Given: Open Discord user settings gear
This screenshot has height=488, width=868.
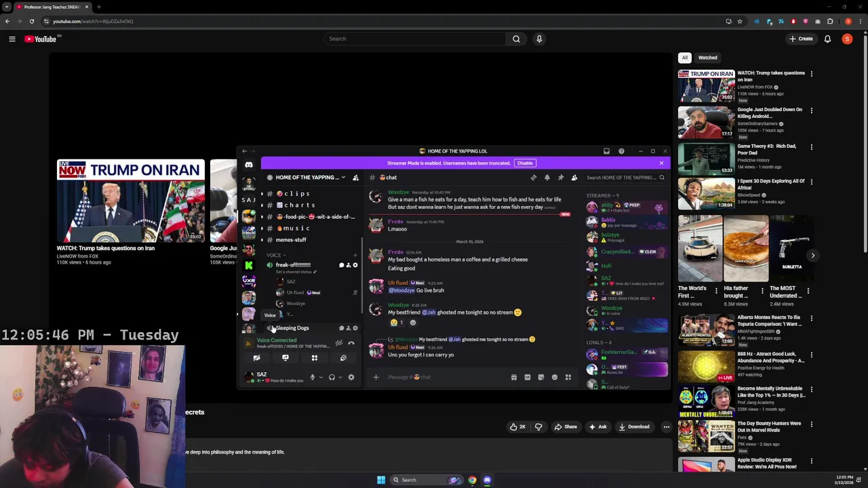Looking at the screenshot, I should click(x=351, y=377).
